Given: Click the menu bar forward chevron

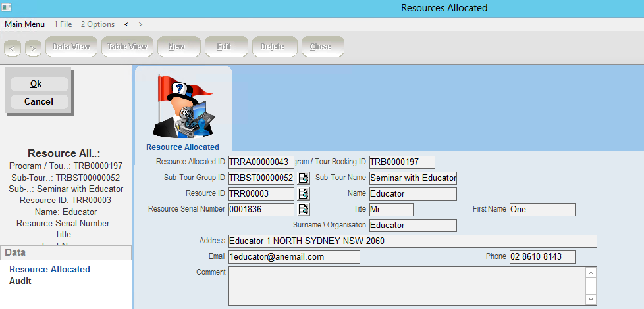Looking at the screenshot, I should 140,24.
